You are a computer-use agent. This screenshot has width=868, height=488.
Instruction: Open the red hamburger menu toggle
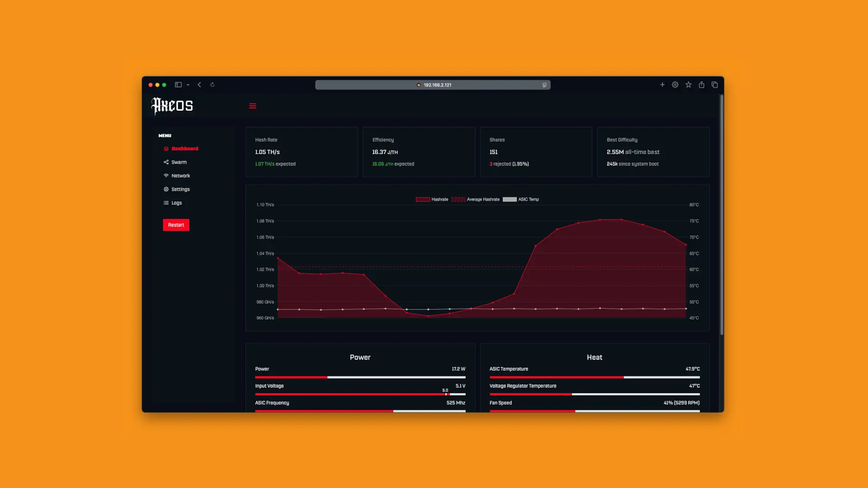click(x=253, y=106)
